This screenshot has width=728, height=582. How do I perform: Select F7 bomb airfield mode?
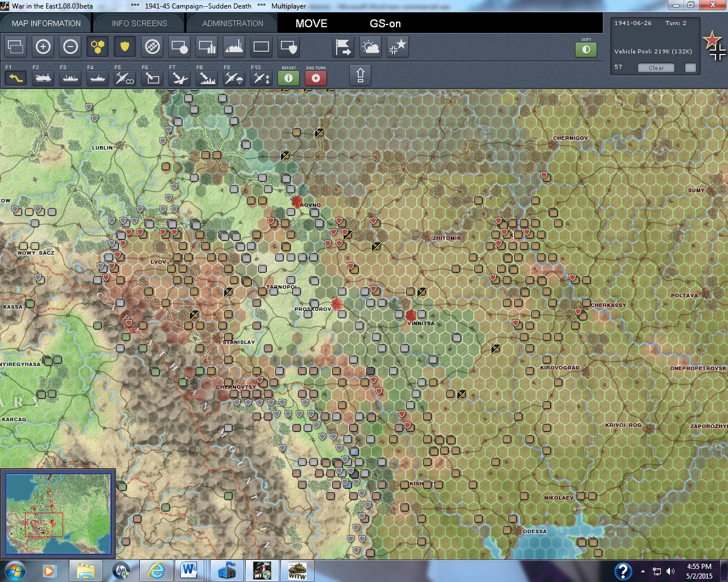point(180,78)
